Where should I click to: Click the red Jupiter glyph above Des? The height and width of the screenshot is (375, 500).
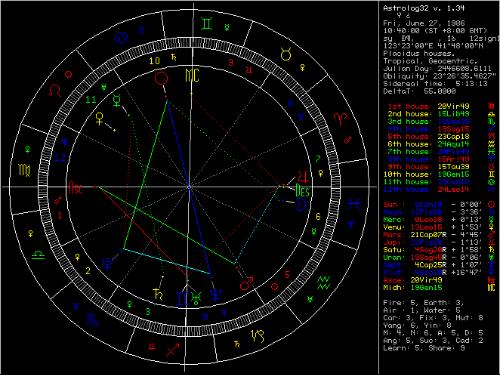click(303, 177)
